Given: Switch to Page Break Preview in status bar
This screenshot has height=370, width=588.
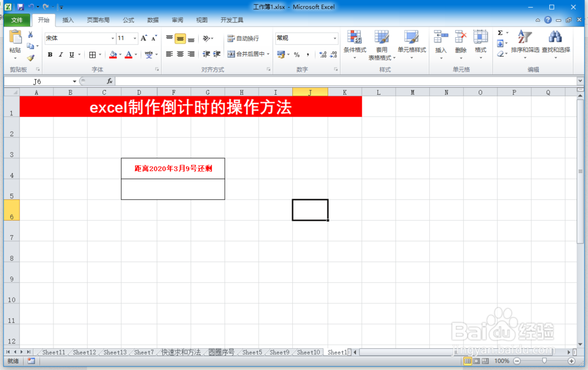Looking at the screenshot, I should tap(485, 361).
